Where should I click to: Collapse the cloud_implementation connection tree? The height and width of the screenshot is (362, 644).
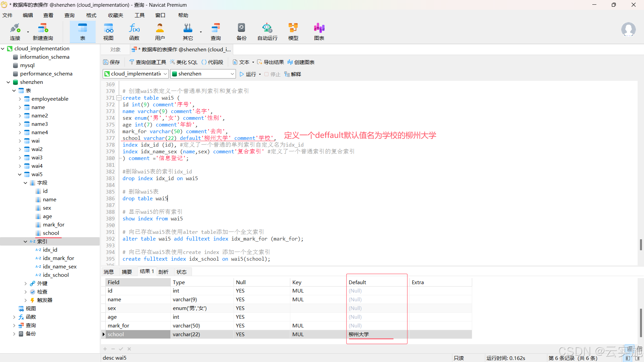(3, 49)
